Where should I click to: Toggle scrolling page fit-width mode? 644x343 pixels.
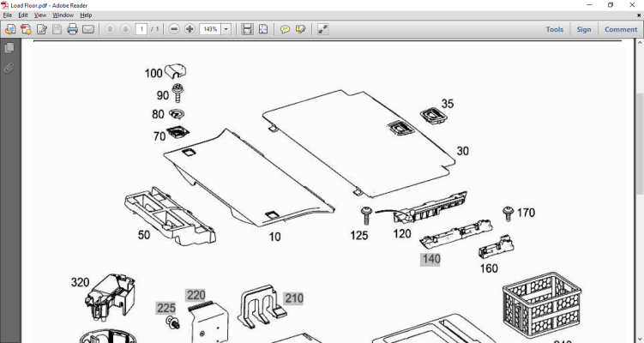tap(247, 29)
